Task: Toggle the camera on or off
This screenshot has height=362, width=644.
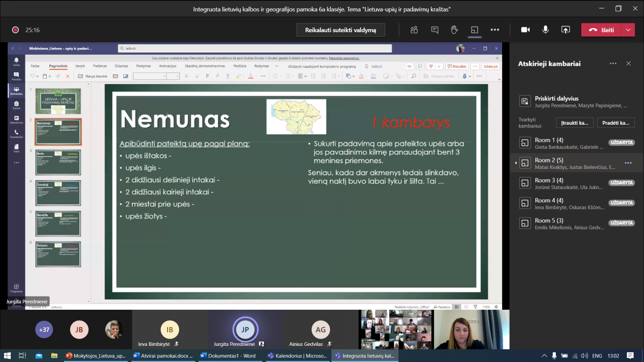Action: coord(525,30)
